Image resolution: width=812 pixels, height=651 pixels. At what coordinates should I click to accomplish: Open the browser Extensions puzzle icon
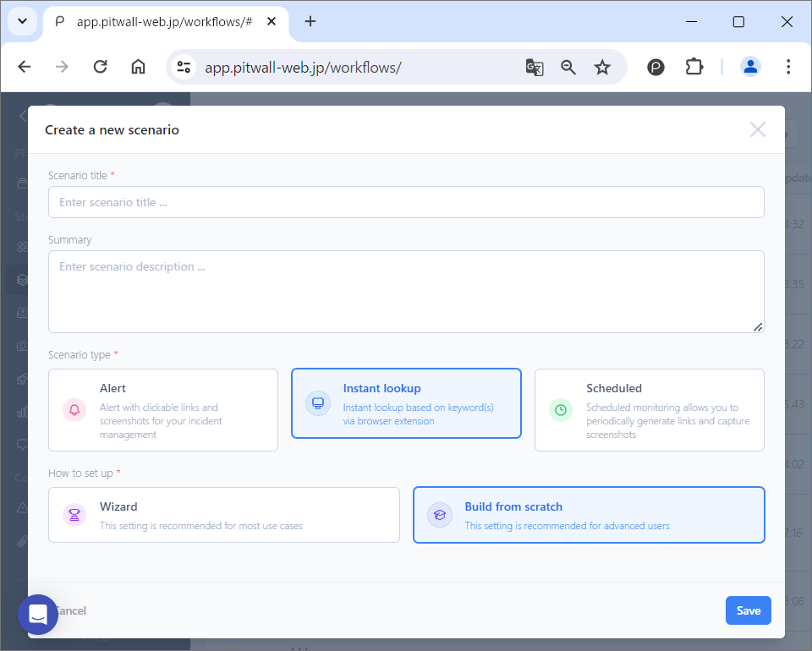tap(694, 67)
